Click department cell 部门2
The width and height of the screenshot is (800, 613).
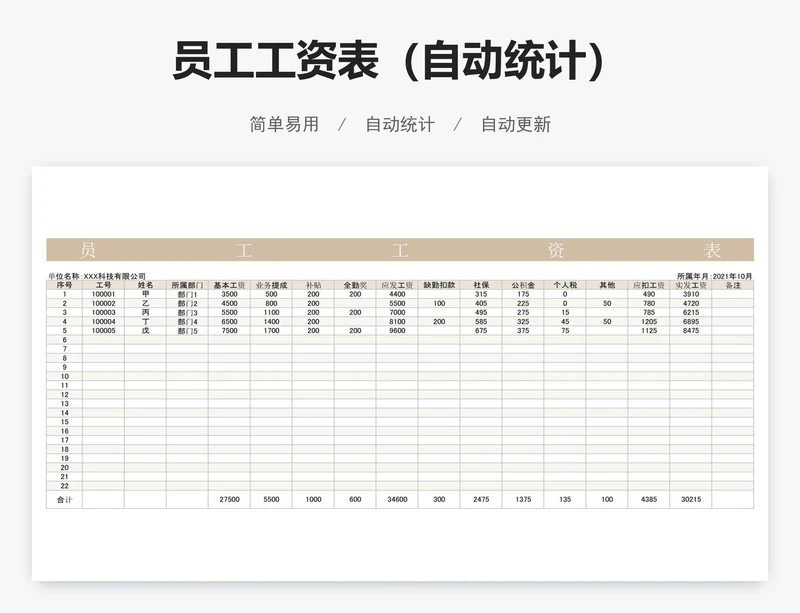[x=187, y=304]
